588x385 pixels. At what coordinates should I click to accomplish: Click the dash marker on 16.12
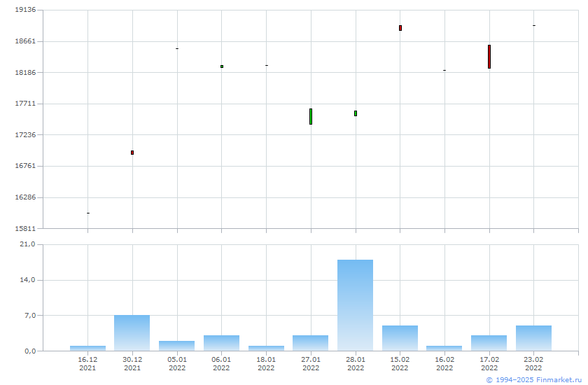(x=88, y=213)
